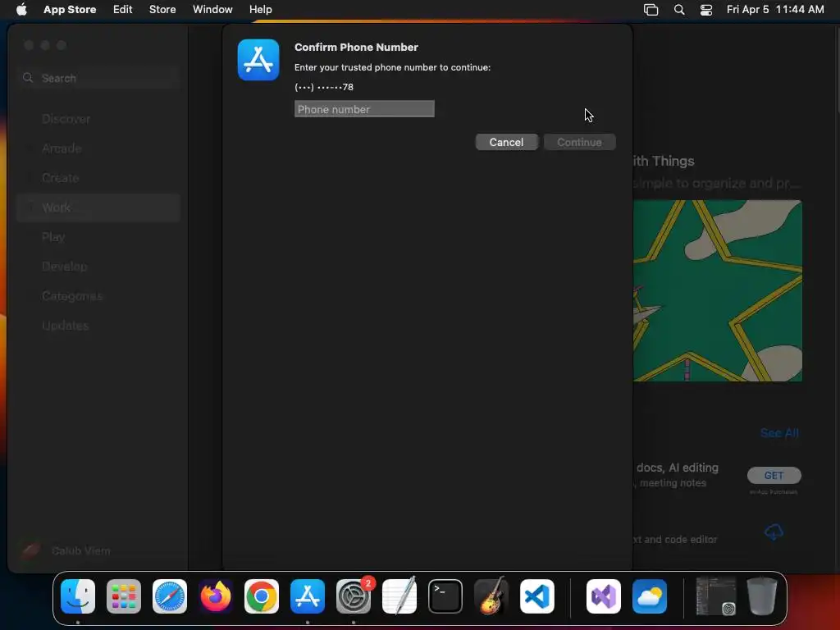The width and height of the screenshot is (840, 630).
Task: Open Finder from the Dock
Action: pos(78,596)
